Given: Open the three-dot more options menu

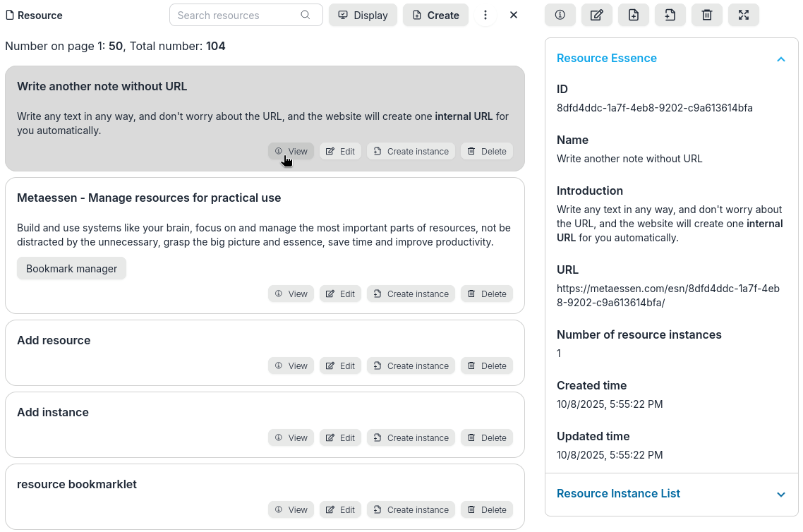Looking at the screenshot, I should [485, 15].
